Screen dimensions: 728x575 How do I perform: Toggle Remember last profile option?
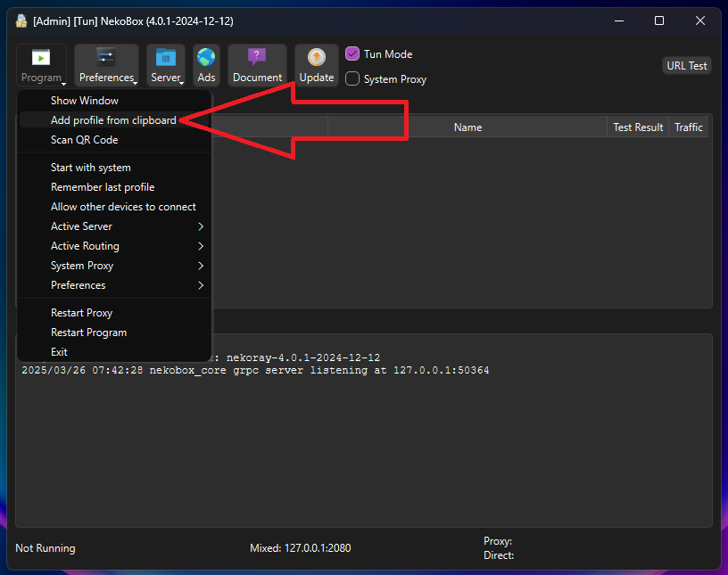pos(114,187)
